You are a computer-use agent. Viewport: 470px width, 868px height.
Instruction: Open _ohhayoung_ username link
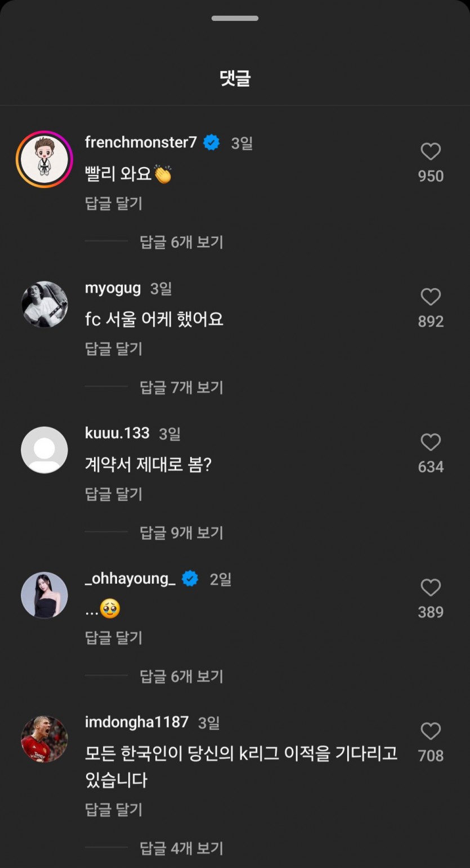[130, 579]
